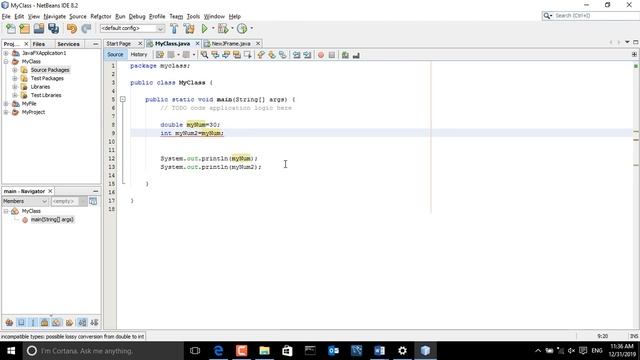Click the Shift Line Right icon
Screen dimensions: 640x360
coord(307,55)
